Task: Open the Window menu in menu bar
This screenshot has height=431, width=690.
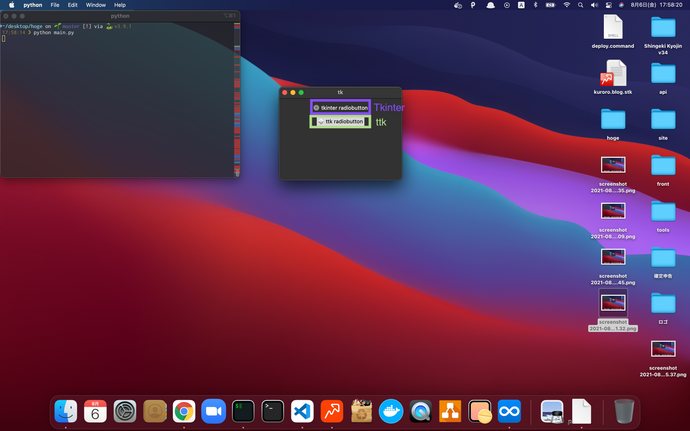Action: [x=96, y=5]
